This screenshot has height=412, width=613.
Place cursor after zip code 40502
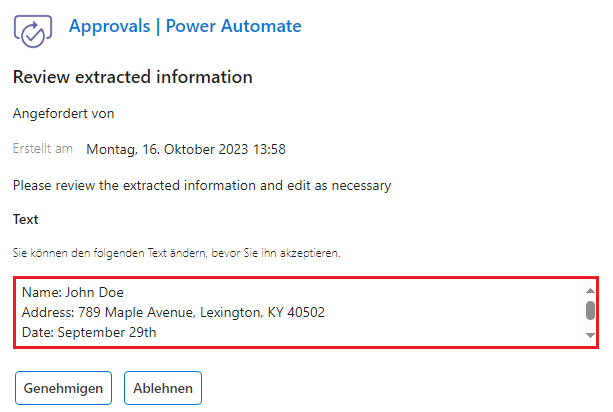pyautogui.click(x=325, y=312)
